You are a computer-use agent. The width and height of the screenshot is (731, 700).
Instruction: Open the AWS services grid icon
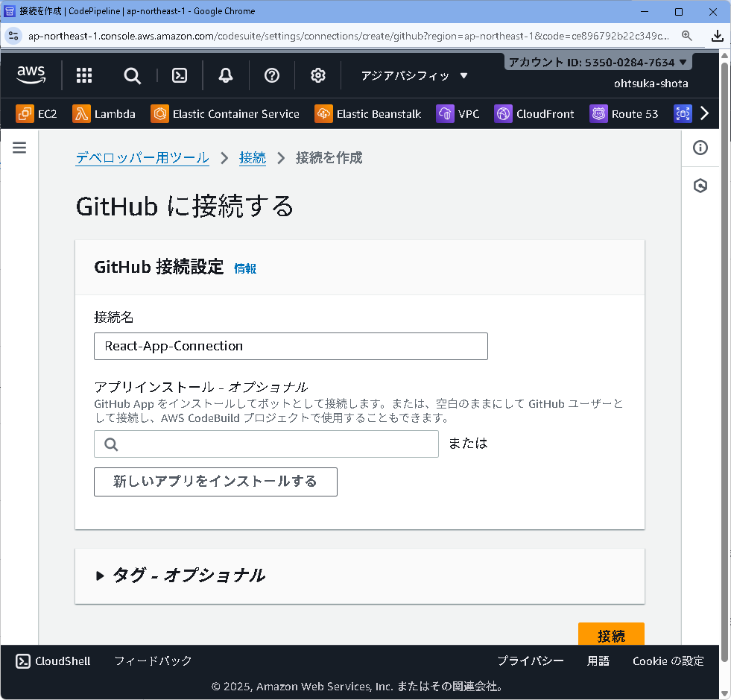(83, 75)
